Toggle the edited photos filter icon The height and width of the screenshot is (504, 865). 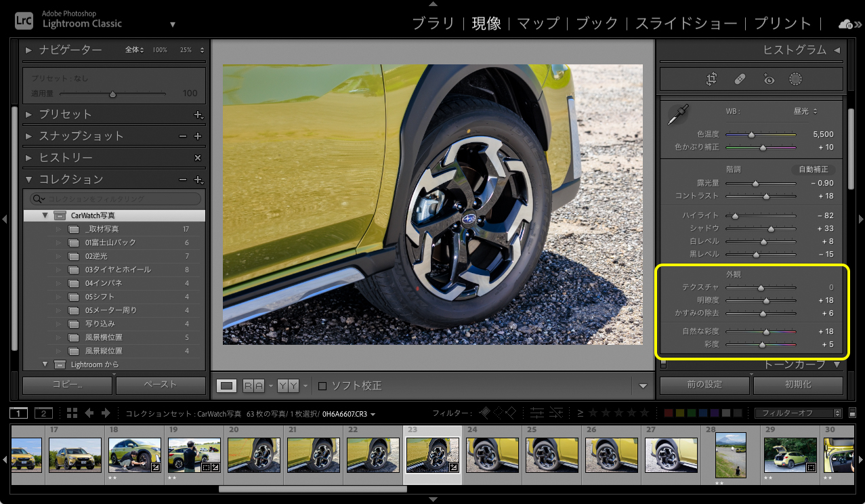click(x=537, y=413)
